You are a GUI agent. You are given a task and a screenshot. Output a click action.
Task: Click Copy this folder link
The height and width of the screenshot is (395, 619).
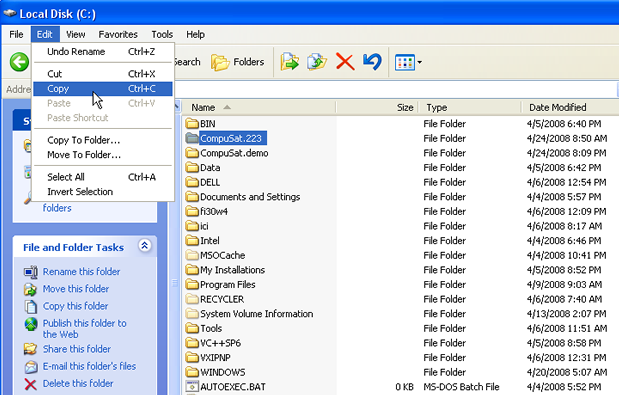pos(75,306)
